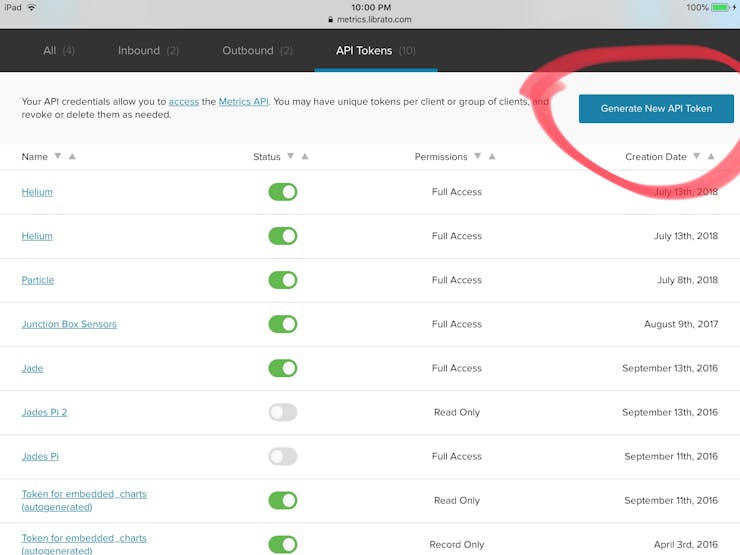Sort Permissions column descending arrow
The image size is (740, 555).
(x=478, y=156)
